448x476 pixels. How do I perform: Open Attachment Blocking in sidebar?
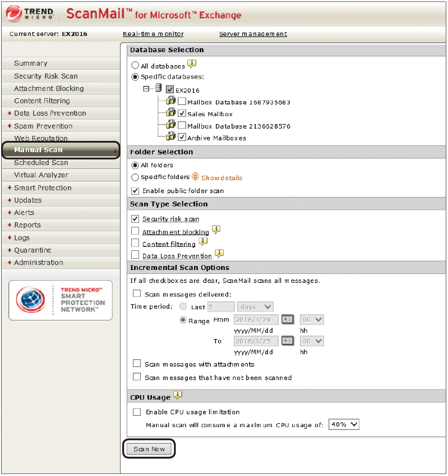61,89
